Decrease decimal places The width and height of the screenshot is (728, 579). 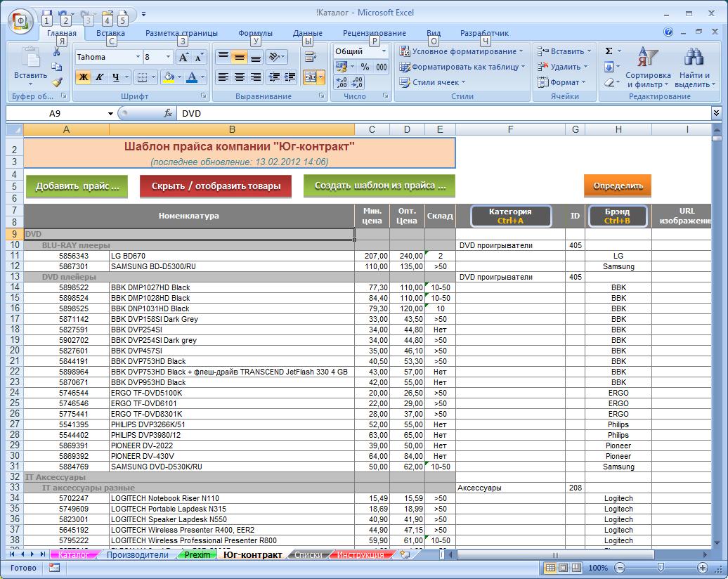click(357, 83)
